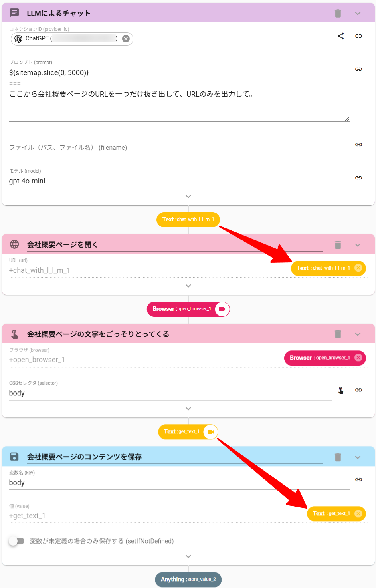Click the link icon beside model field
This screenshot has height=588, width=376.
tap(358, 178)
